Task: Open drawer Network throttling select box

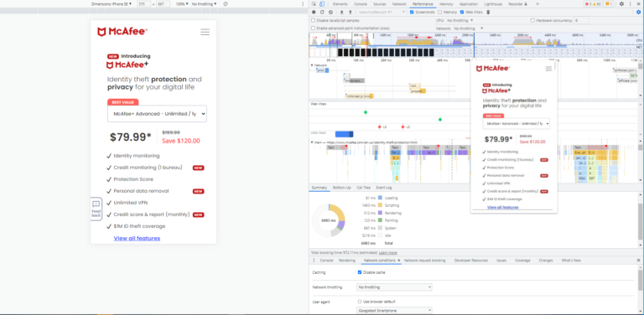Action: coord(394,287)
